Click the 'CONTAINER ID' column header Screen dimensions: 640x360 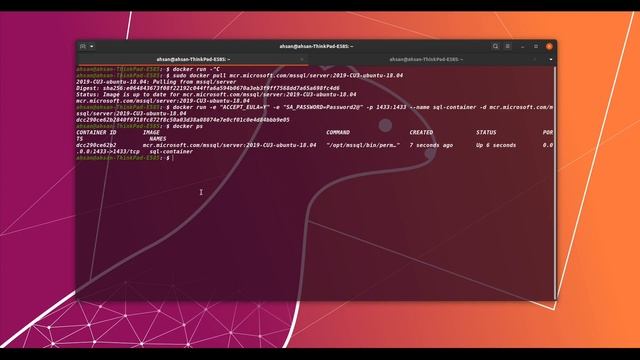(x=96, y=133)
